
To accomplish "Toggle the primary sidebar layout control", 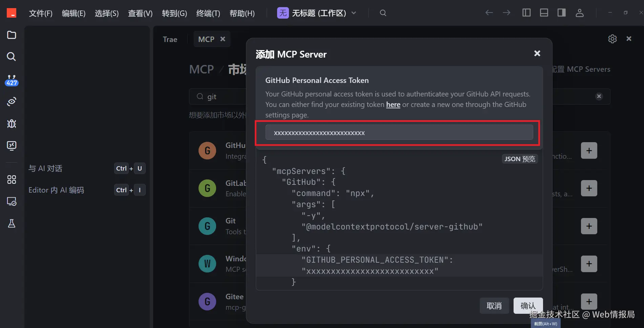I will 526,12.
